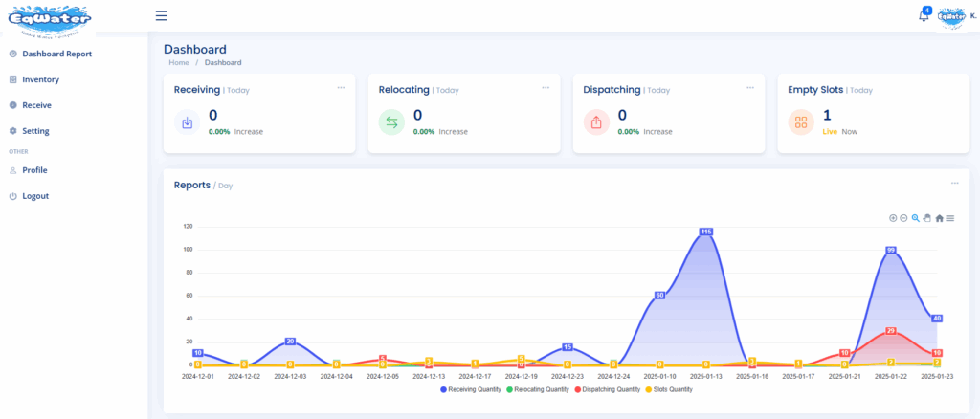Open the Receiving card three-dot filter
The image size is (980, 419).
340,87
